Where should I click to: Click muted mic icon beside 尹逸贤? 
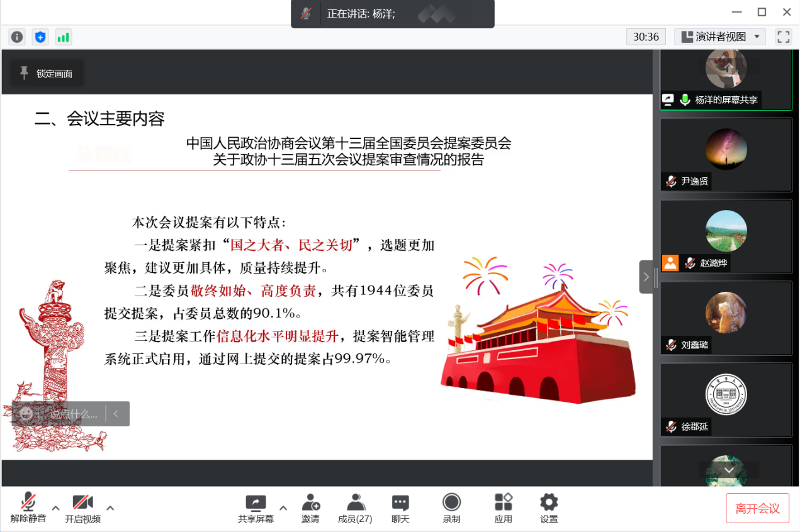[671, 182]
